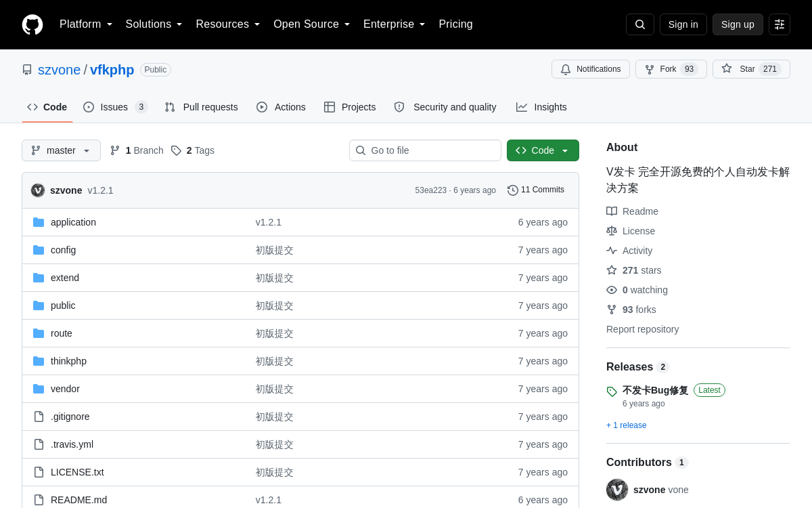
Task: Open the README.md file
Action: [x=78, y=500]
